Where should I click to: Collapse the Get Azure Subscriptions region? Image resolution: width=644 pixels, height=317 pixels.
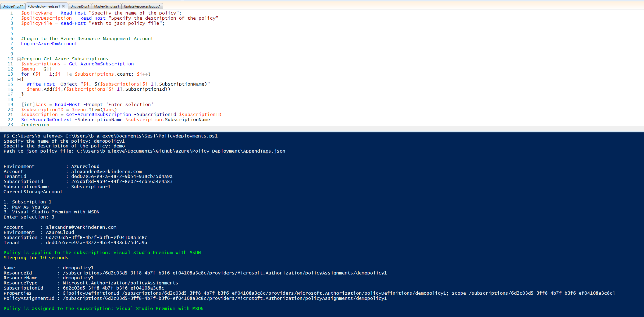tap(19, 59)
